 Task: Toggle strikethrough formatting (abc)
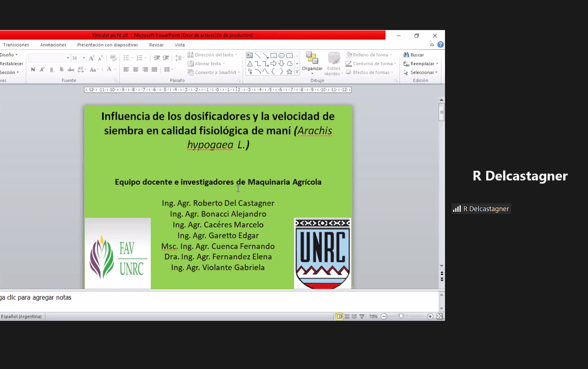coord(71,70)
